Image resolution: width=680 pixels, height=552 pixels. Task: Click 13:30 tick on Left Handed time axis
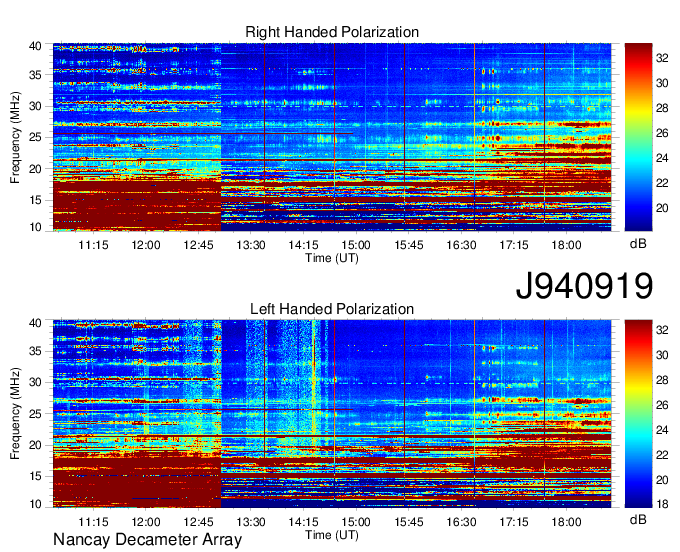coord(251,522)
